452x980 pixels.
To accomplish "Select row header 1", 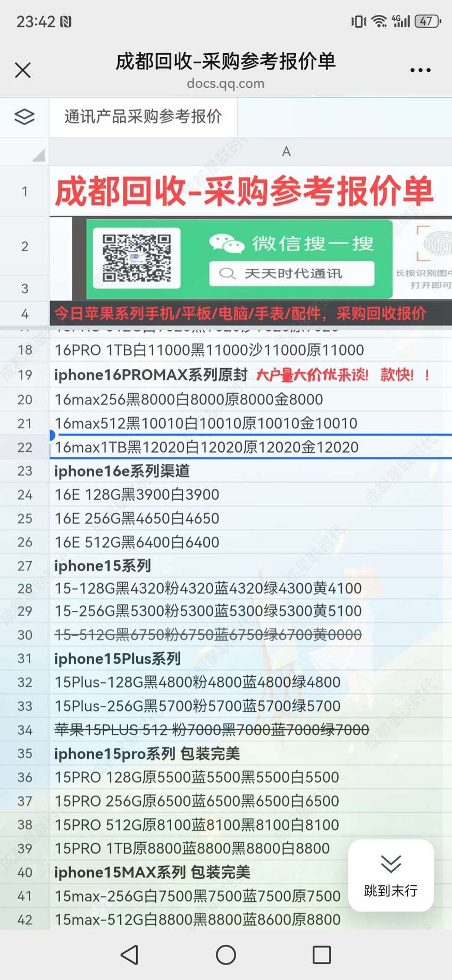I will pyautogui.click(x=24, y=192).
